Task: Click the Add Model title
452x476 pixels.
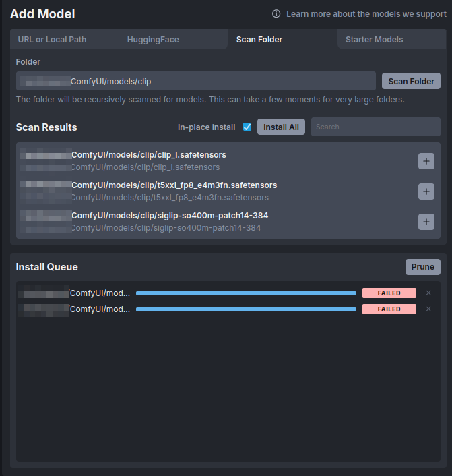Action: [42, 14]
